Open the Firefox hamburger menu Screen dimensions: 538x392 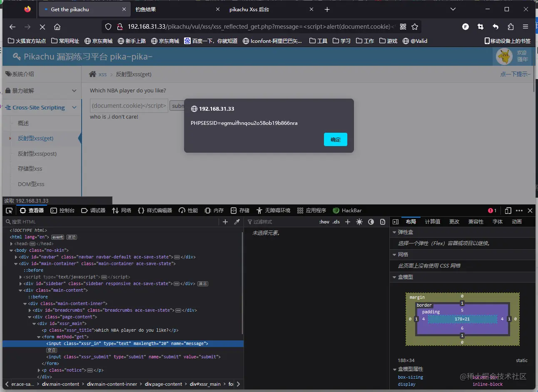526,27
